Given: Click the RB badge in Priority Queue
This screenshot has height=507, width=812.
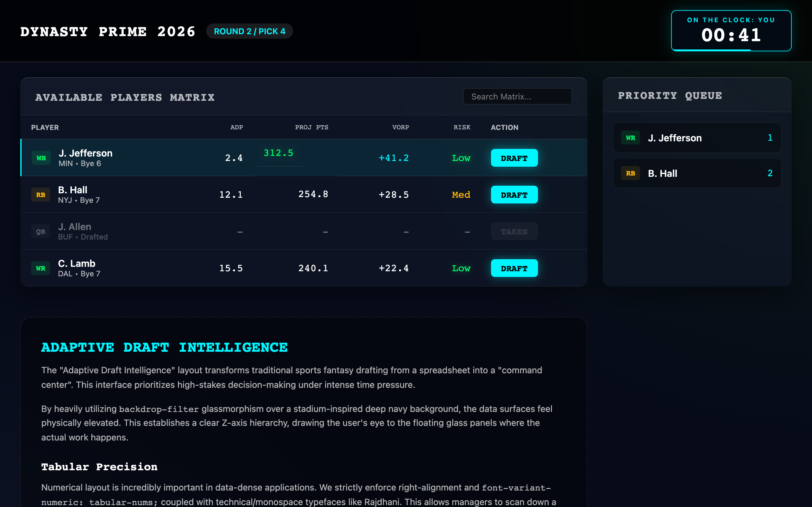Looking at the screenshot, I should [x=630, y=173].
